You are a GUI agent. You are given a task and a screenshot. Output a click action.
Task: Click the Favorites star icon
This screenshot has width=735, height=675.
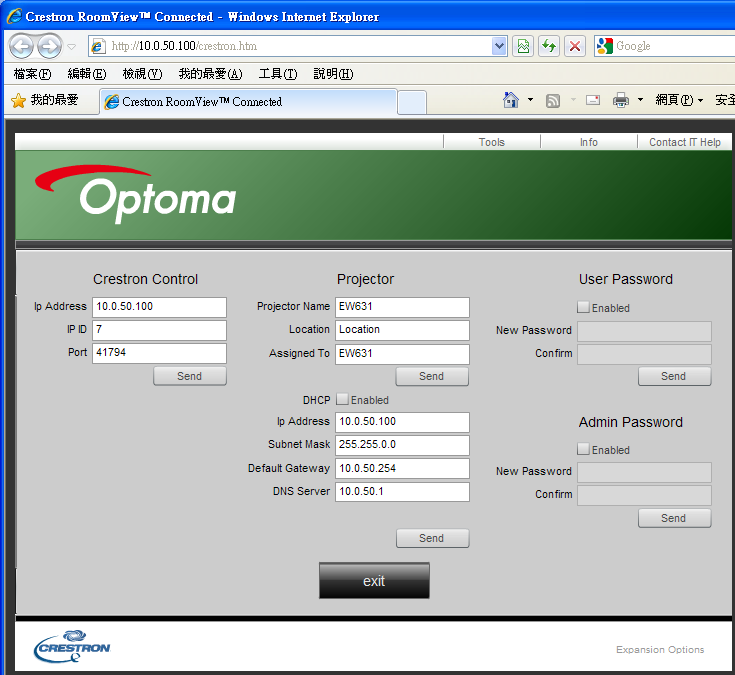click(18, 100)
